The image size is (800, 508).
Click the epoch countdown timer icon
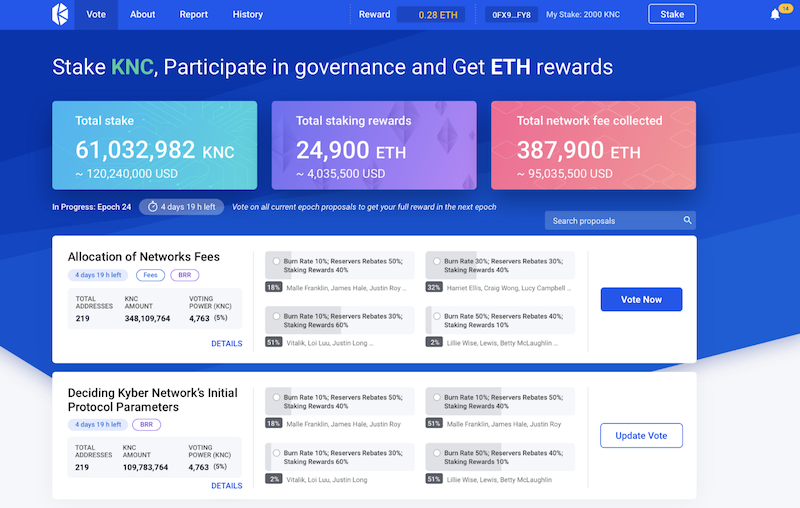(x=152, y=207)
